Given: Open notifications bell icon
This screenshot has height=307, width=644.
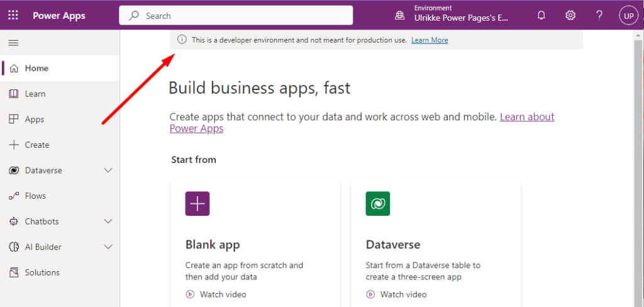Looking at the screenshot, I should coord(541,16).
